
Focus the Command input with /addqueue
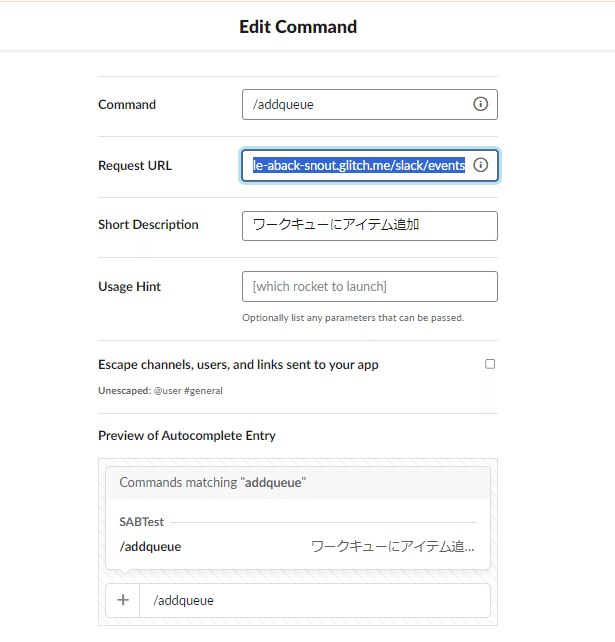coord(369,104)
